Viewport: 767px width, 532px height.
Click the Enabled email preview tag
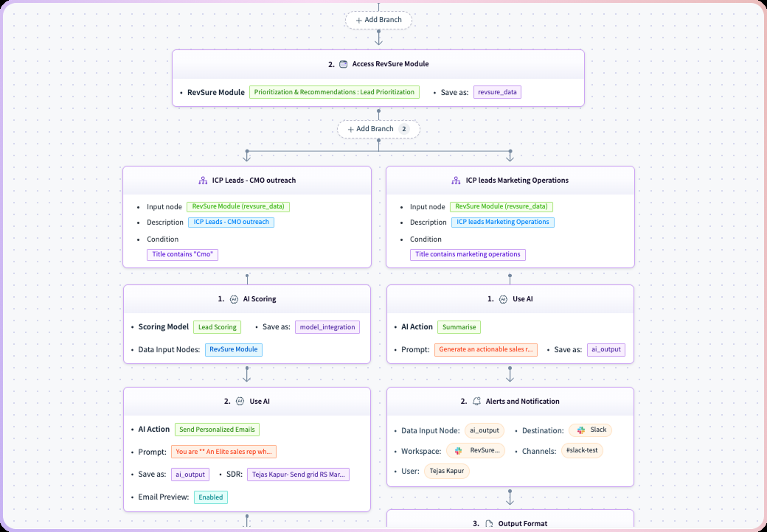pos(211,497)
